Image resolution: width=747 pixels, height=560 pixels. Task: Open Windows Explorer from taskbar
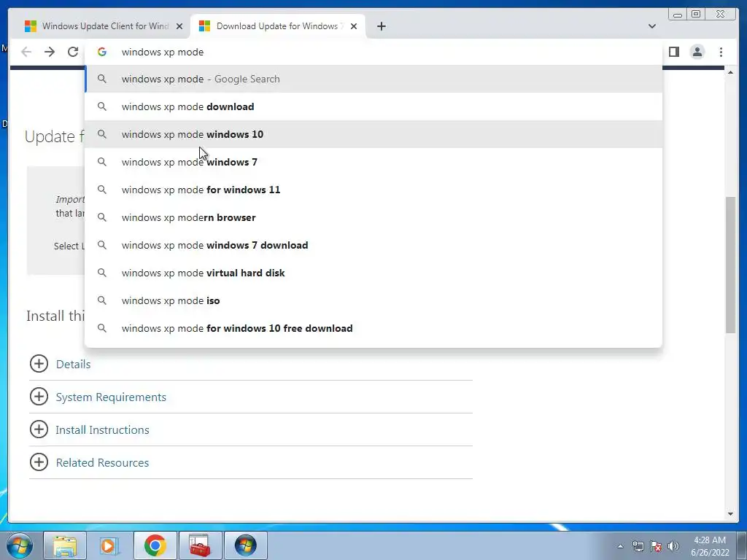point(65,545)
